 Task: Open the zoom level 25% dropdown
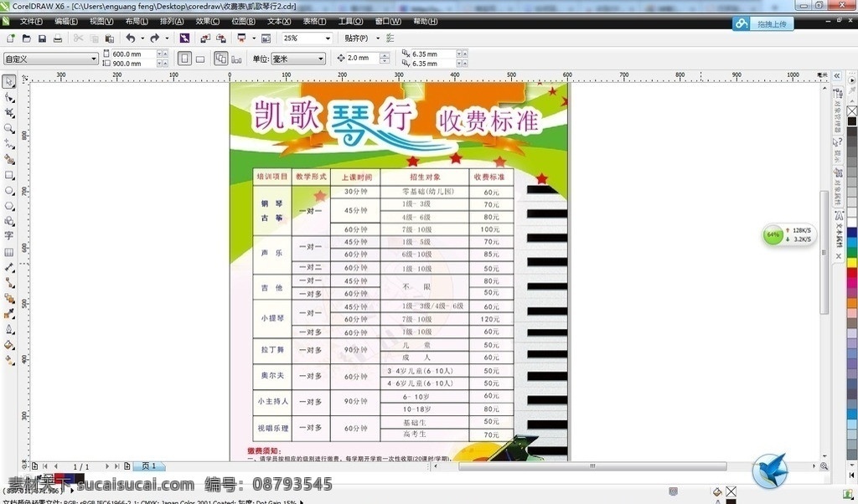point(328,39)
